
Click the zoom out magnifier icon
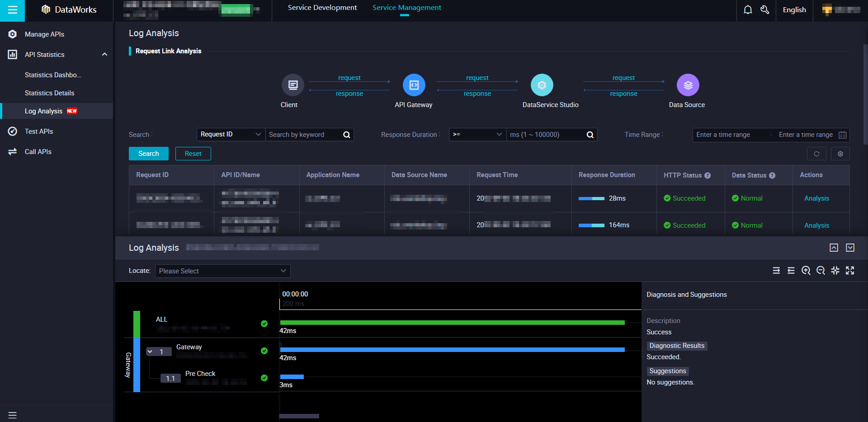821,271
